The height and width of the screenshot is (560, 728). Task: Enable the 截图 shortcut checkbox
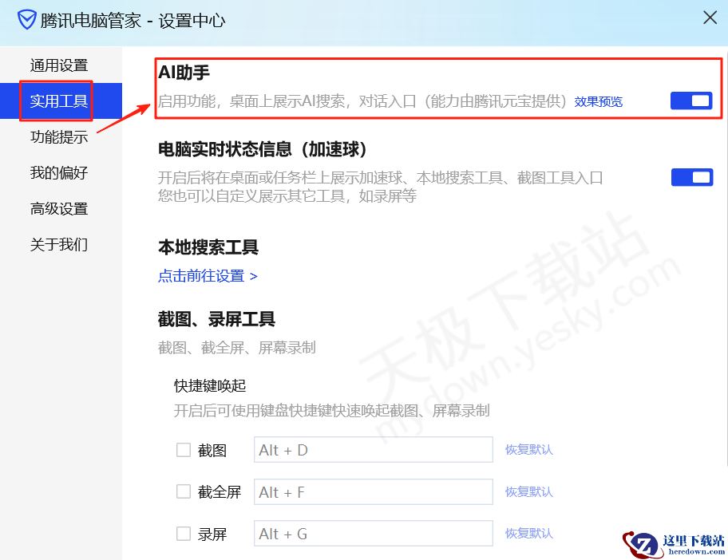[x=183, y=450]
